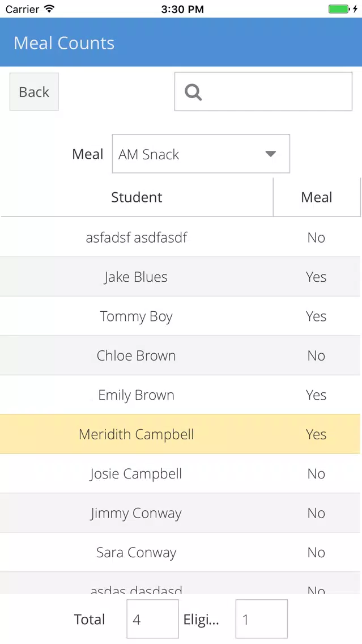
Task: Open the AM Snack meal dropdown
Action: [x=201, y=154]
